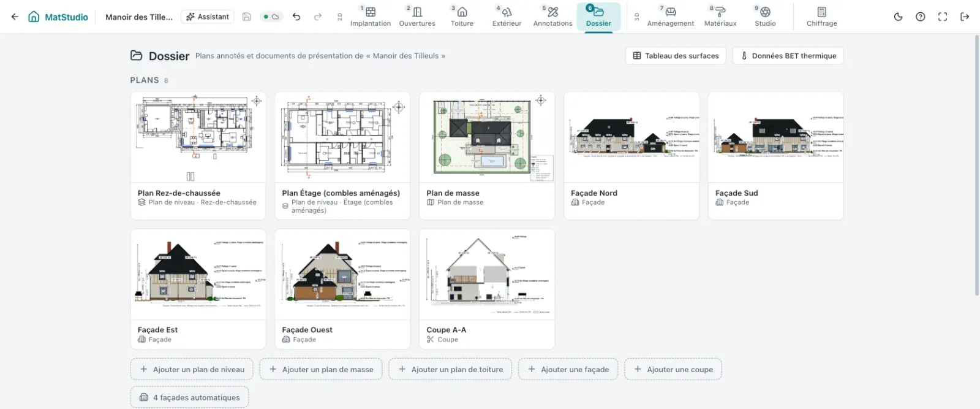
Task: Open the Plan Rez-de-chaussée thumbnail
Action: pos(198,137)
